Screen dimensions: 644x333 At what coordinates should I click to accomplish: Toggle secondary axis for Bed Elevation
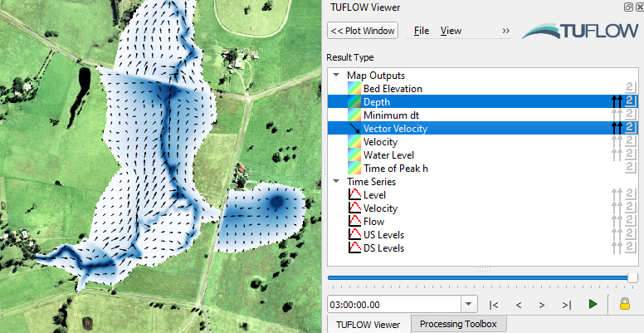pos(631,89)
